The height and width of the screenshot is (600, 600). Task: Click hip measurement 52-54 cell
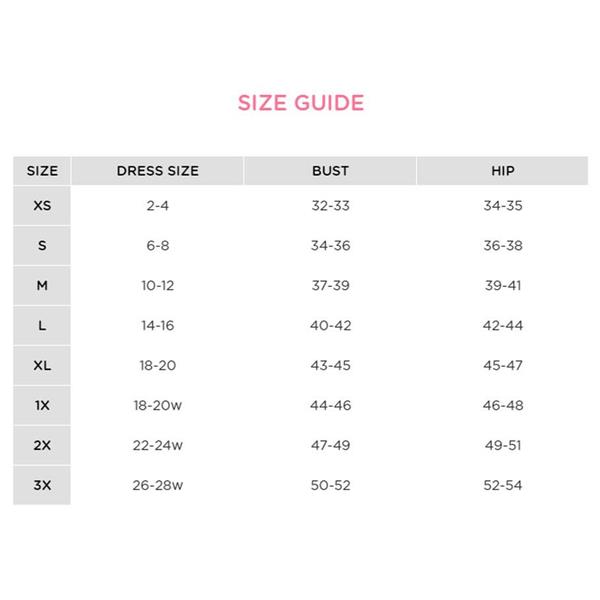[503, 486]
